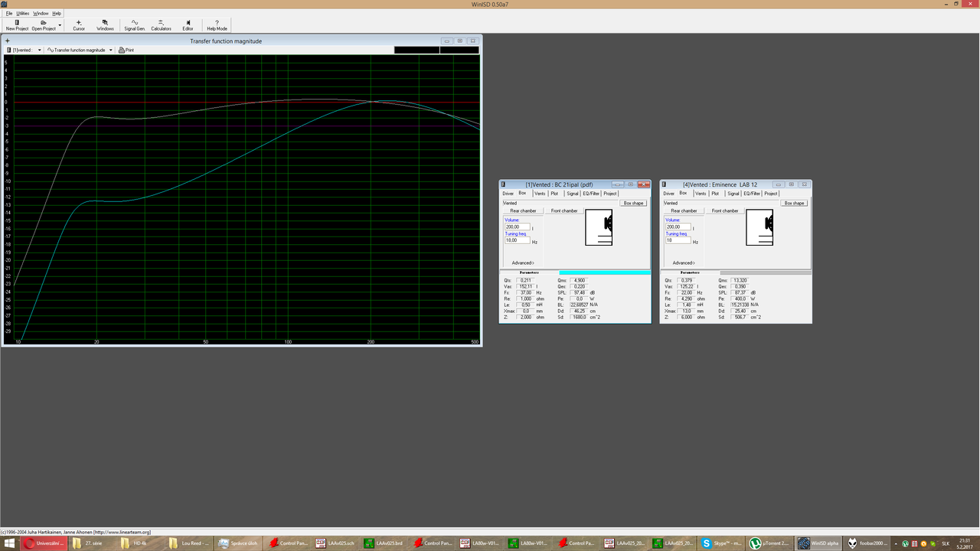Click Box shape button in BC 21ipal window
The image size is (980, 551).
click(634, 203)
